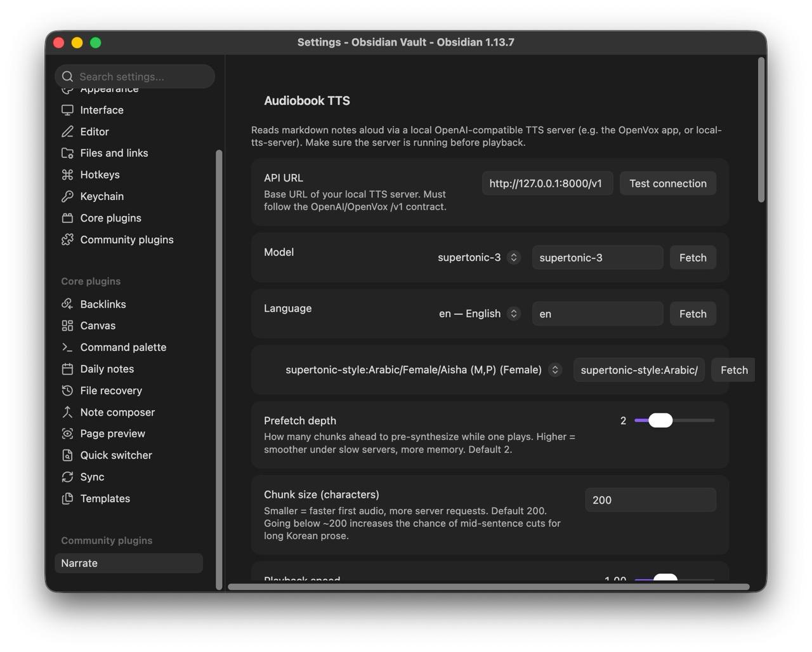Fetch voices next to supertonic-style field

pyautogui.click(x=734, y=370)
